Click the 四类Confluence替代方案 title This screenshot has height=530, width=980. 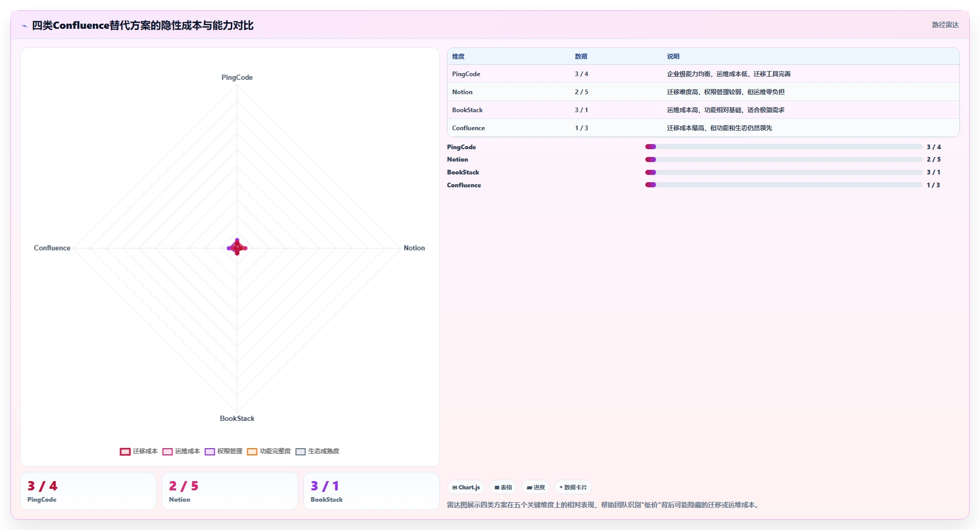pyautogui.click(x=143, y=25)
